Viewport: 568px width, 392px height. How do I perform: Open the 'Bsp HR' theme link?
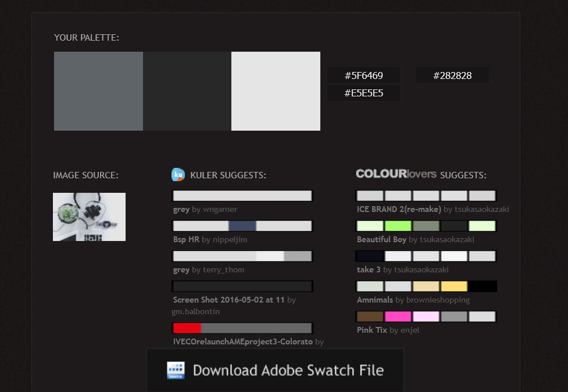pyautogui.click(x=186, y=239)
